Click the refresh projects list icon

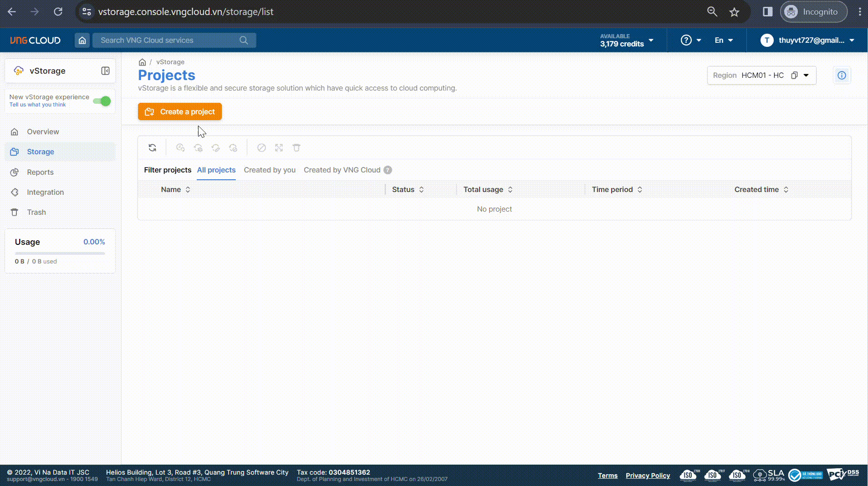pyautogui.click(x=152, y=148)
